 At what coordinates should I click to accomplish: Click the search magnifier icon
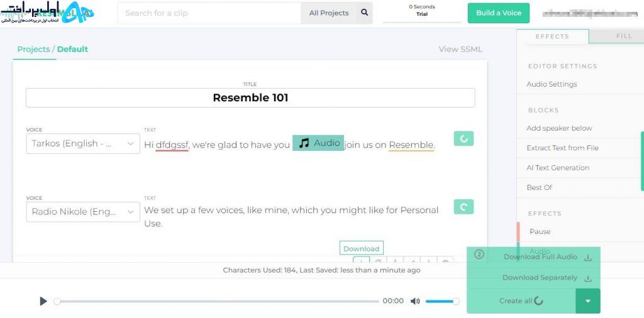364,13
